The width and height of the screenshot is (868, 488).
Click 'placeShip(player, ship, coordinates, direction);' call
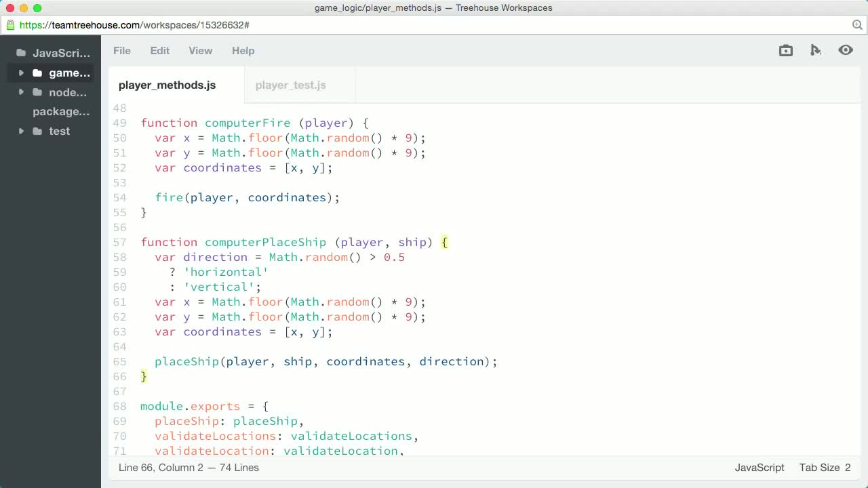coord(326,361)
